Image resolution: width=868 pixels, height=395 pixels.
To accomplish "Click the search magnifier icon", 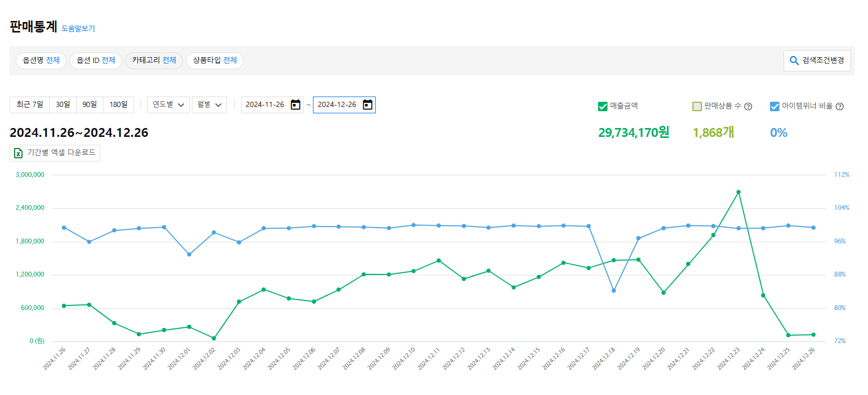I will pos(794,61).
